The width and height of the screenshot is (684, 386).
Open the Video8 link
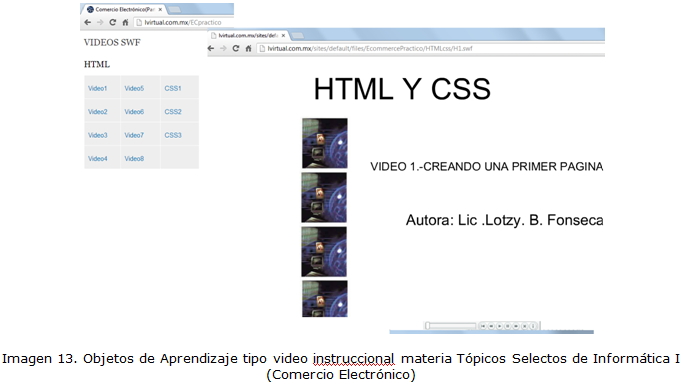tap(134, 159)
